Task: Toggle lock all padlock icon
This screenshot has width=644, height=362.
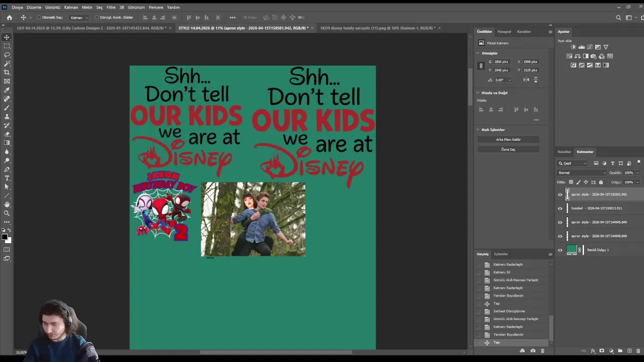Action: pos(601,182)
